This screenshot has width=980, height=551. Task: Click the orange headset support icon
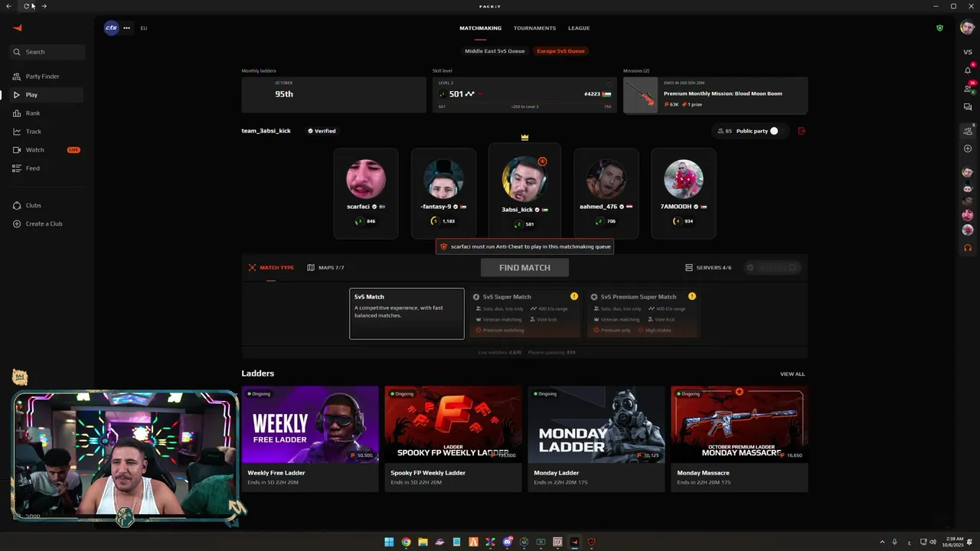[x=968, y=248]
